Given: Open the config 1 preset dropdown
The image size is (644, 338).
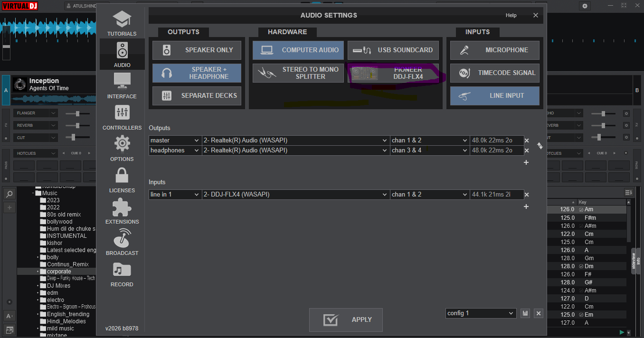Looking at the screenshot, I should (481, 313).
